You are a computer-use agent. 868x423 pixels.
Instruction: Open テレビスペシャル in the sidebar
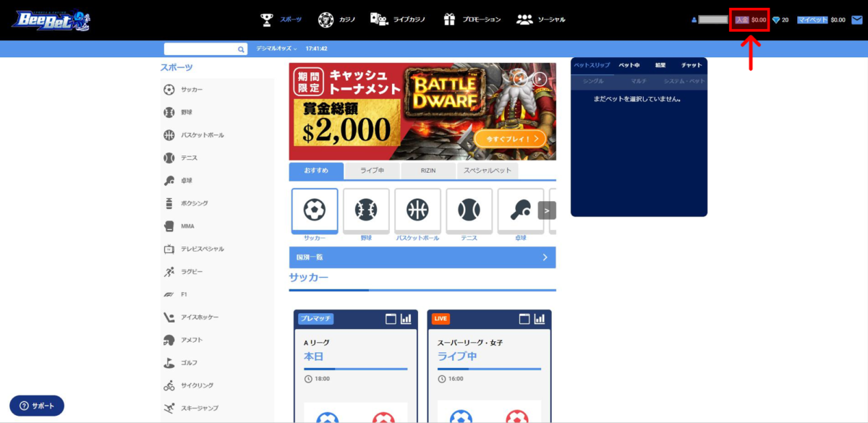pos(194,249)
